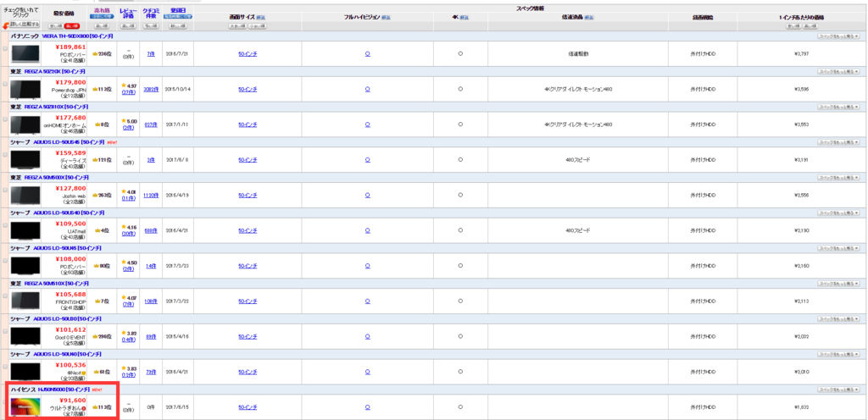Click ¥3,797 price-per-inch value

802,53
